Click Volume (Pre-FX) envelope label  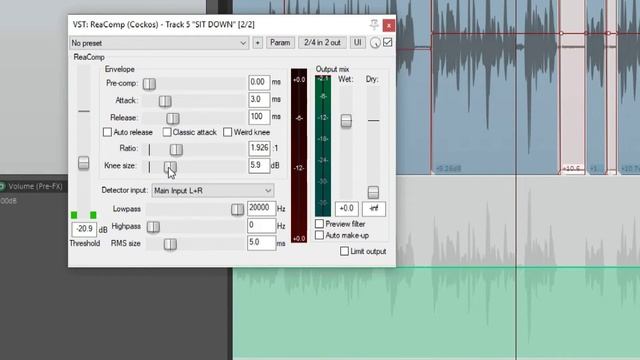click(36, 187)
